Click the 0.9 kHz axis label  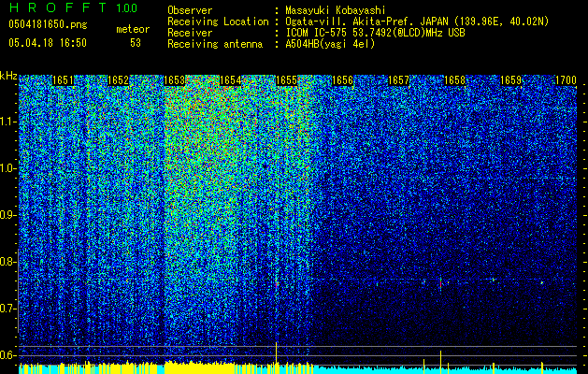[7, 215]
